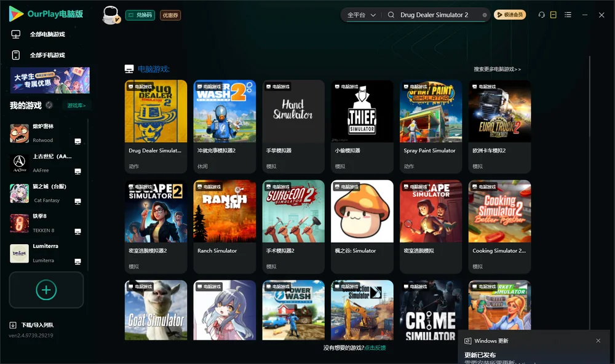This screenshot has width=615, height=364.
Task: Click PC icon beside Cat Fantasy
Action: coord(77,202)
